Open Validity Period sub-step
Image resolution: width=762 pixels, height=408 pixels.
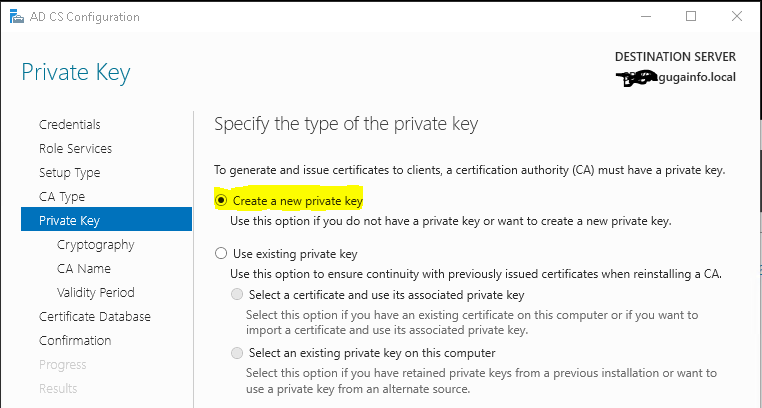(x=95, y=292)
